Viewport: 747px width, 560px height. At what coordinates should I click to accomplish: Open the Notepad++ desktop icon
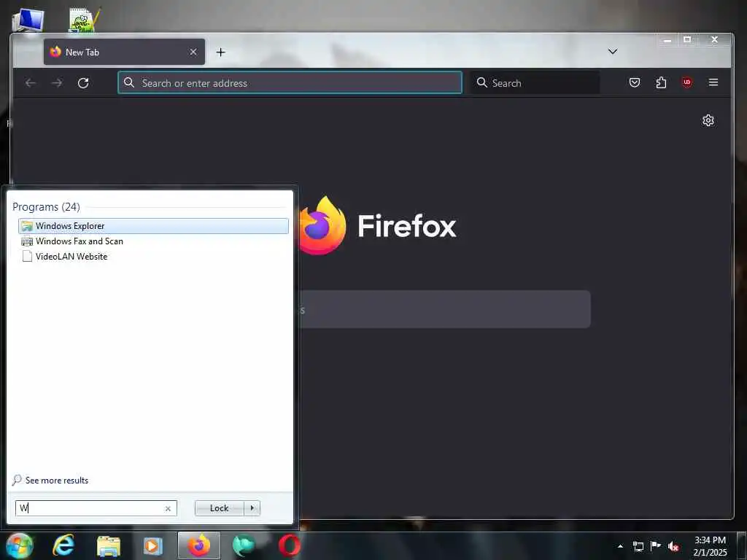[85, 20]
